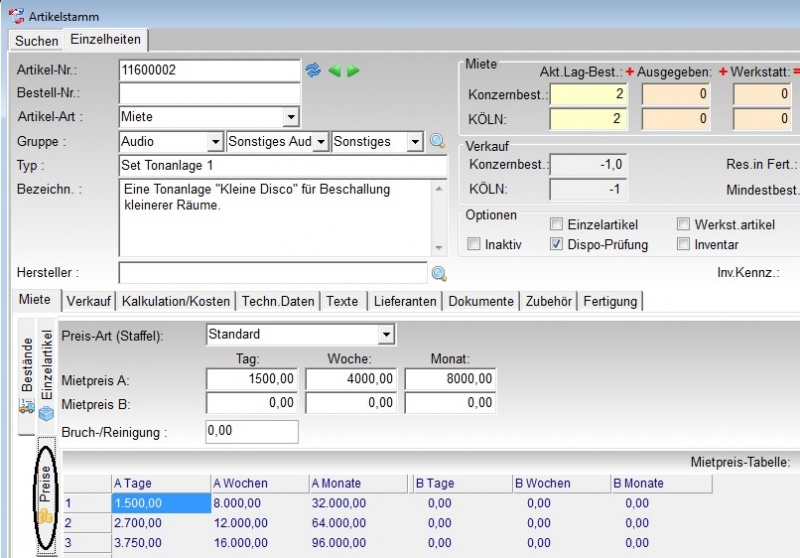Open the Verkauf tab
Screen dimensions: 800x558
(88, 301)
